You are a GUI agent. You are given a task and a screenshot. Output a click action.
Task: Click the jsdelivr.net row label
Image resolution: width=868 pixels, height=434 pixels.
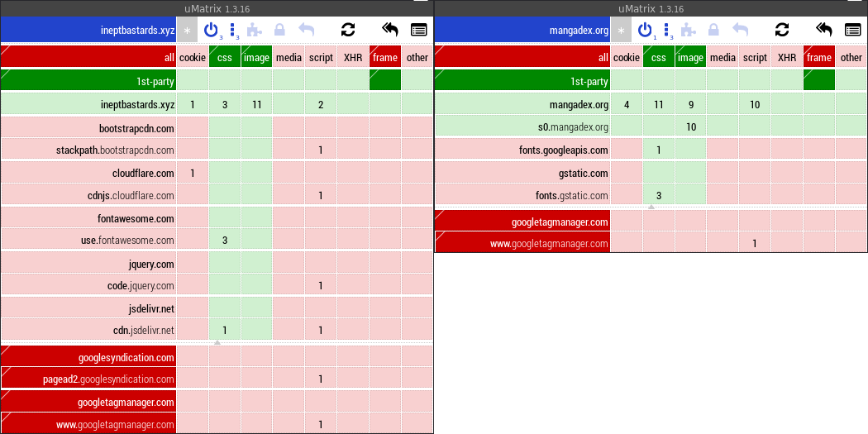88,308
